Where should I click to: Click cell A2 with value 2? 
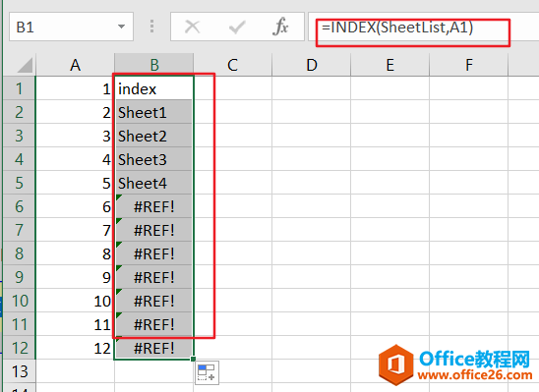[x=75, y=112]
